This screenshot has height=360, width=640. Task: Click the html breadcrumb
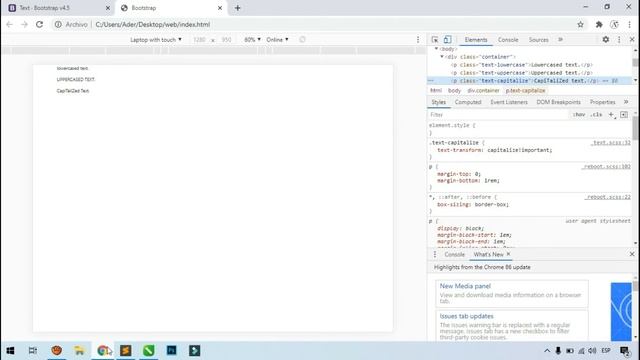[436, 91]
